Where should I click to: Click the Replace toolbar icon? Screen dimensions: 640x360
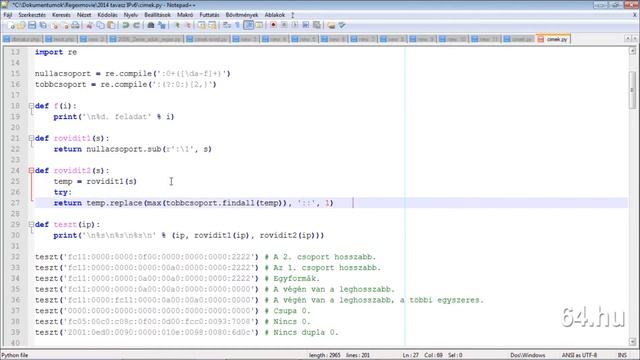[x=162, y=25]
